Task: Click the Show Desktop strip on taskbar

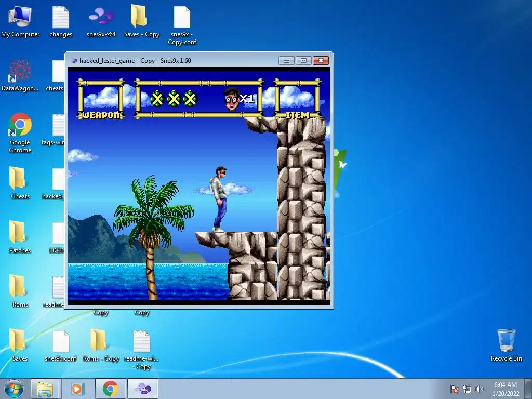Action: tap(528, 389)
